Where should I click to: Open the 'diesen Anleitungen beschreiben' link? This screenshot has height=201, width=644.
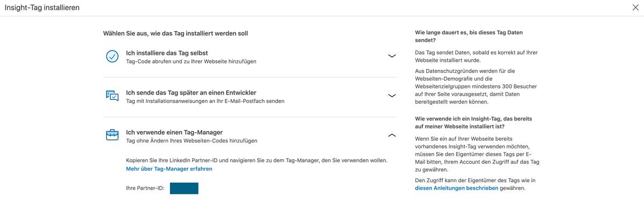tap(456, 189)
